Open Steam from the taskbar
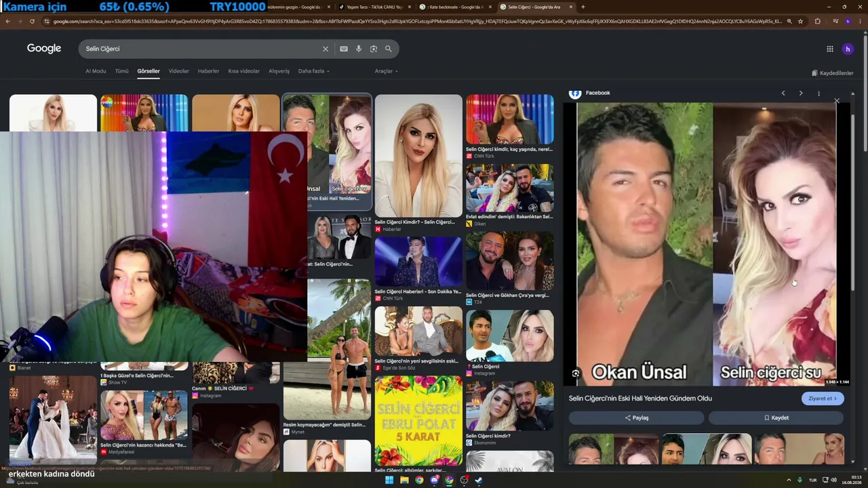868x488 pixels. pos(479,480)
